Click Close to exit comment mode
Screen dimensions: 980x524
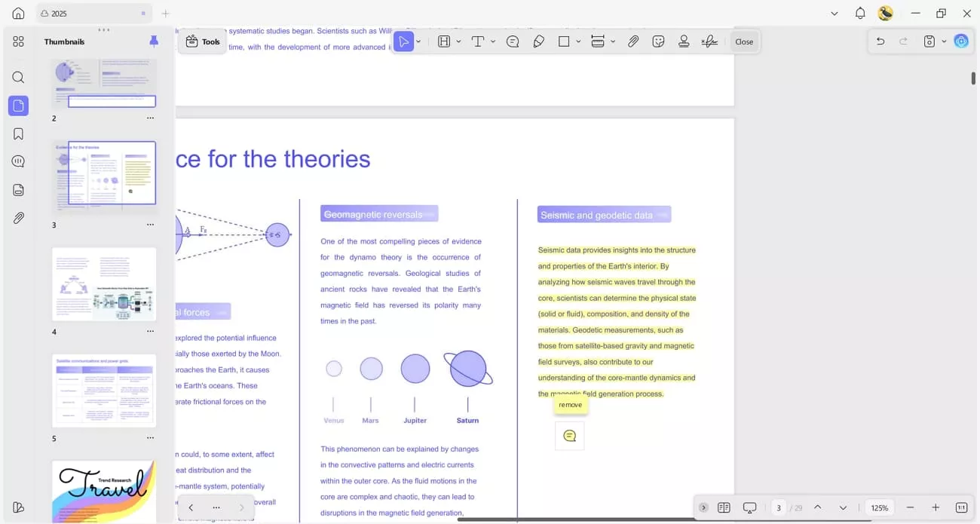tap(744, 41)
